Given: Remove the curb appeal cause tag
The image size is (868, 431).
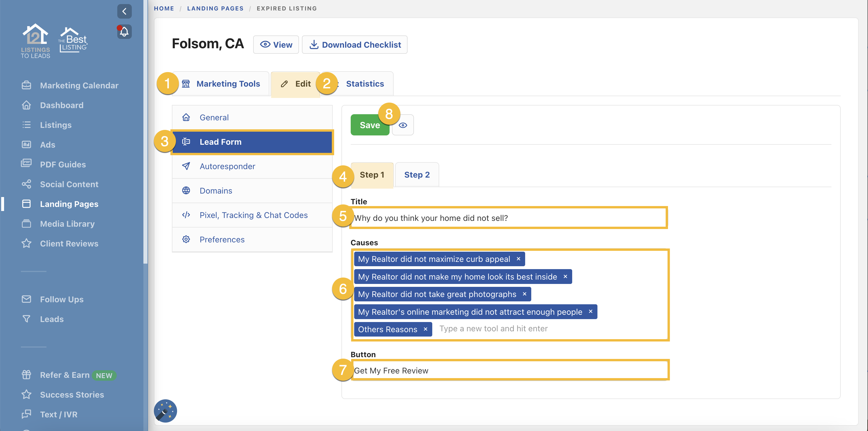Looking at the screenshot, I should tap(518, 259).
